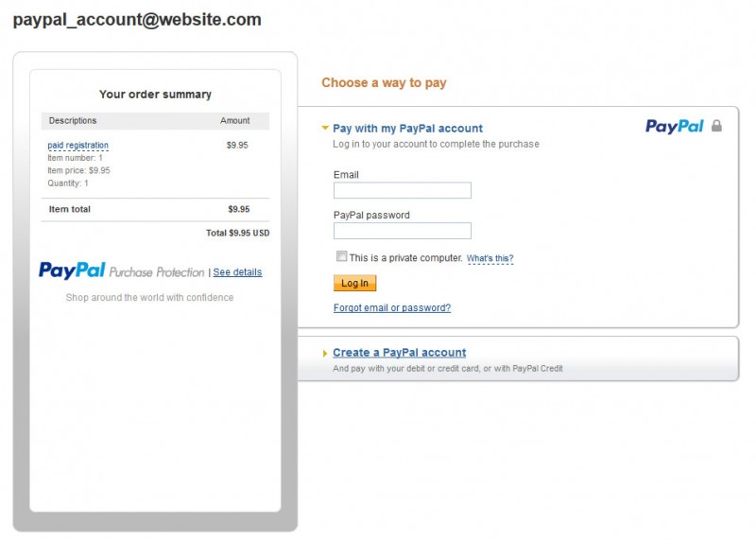Click the PayPal logo next to the lock
The width and height of the screenshot is (756, 540).
point(675,127)
